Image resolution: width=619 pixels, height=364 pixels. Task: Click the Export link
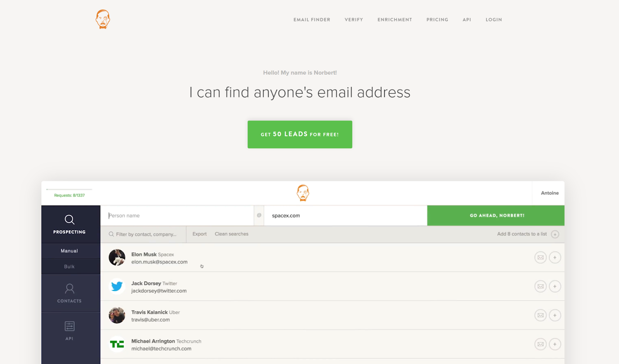pos(200,234)
